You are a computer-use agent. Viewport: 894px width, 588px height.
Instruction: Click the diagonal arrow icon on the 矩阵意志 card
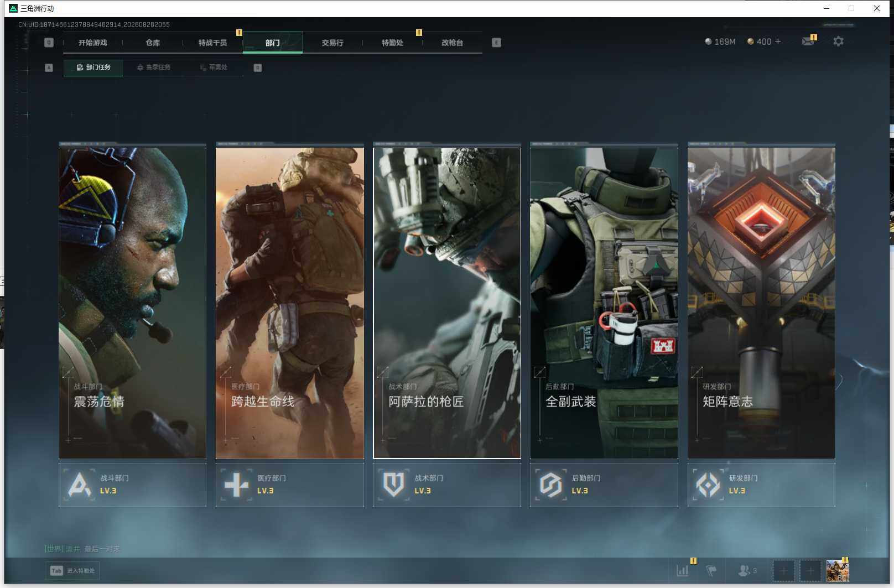click(x=697, y=372)
